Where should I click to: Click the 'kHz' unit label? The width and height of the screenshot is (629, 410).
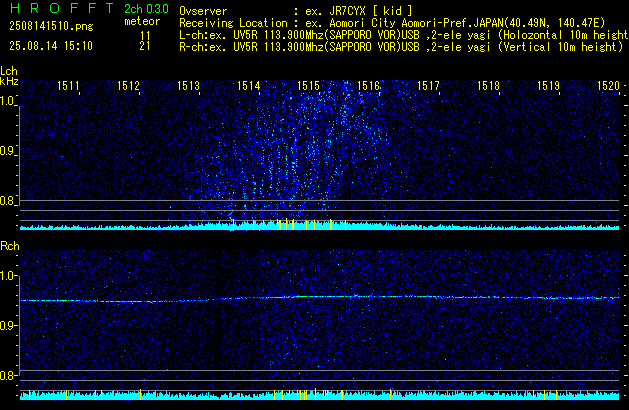point(9,81)
